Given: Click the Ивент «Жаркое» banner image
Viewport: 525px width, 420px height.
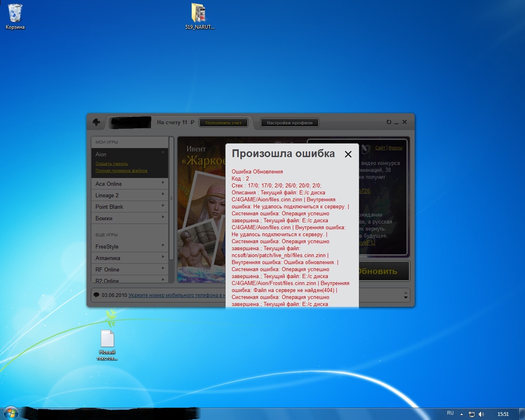Looking at the screenshot, I should (x=201, y=210).
